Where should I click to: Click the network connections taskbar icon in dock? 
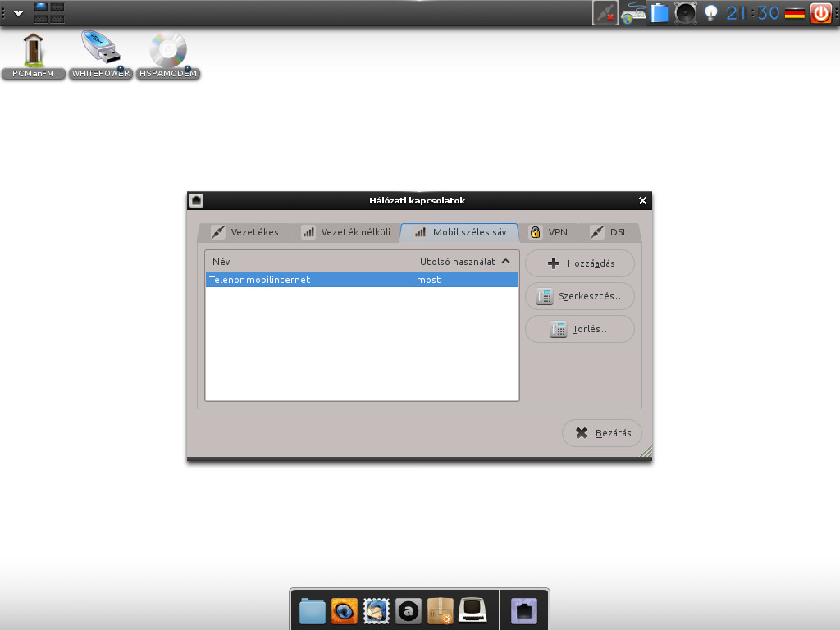524,610
